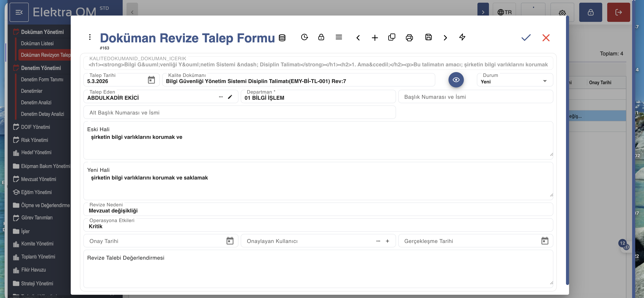Cancel the form with red X
This screenshot has height=298, width=644.
546,38
